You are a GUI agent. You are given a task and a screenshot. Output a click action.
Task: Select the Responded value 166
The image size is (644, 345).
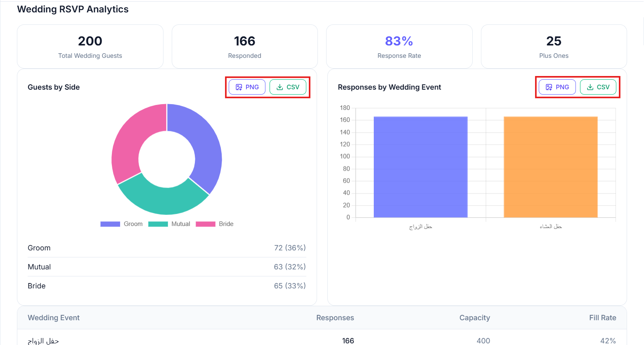245,41
